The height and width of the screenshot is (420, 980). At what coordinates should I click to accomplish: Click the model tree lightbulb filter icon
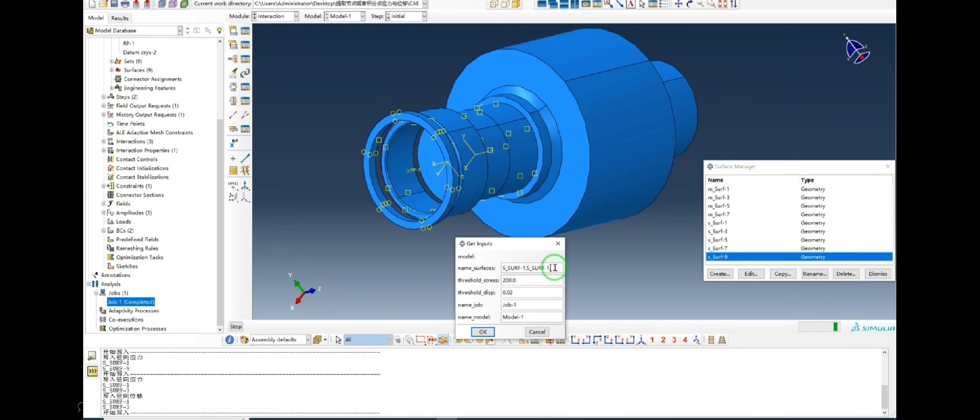click(x=219, y=31)
